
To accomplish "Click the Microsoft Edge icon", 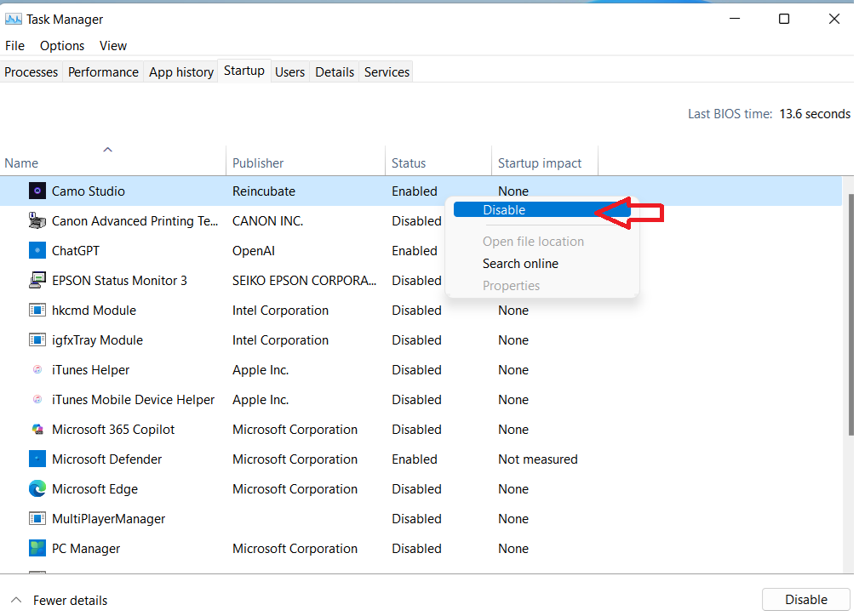I will 37,489.
